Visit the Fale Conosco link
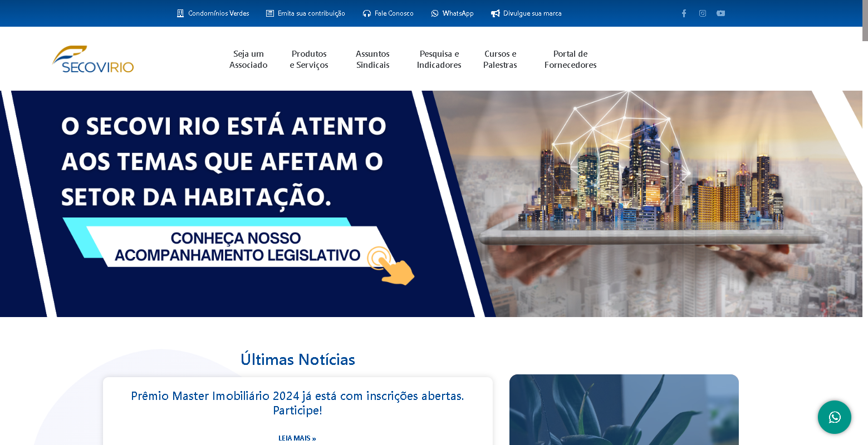This screenshot has height=445, width=868. (394, 13)
